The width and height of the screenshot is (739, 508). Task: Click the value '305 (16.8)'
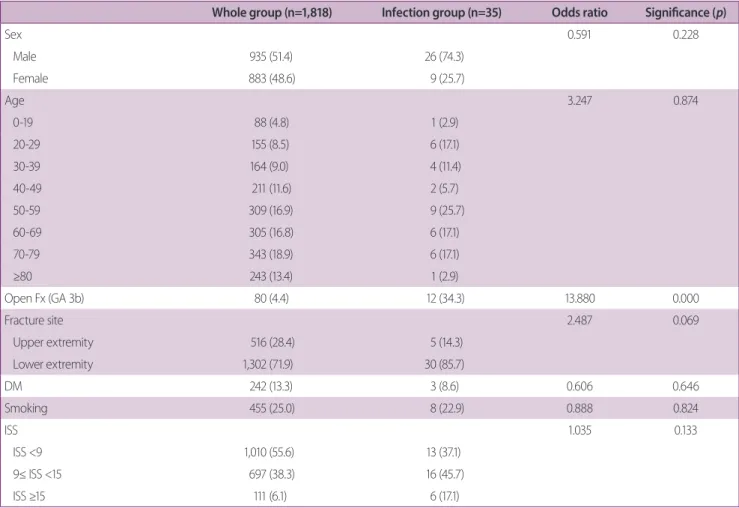pyautogui.click(x=271, y=232)
